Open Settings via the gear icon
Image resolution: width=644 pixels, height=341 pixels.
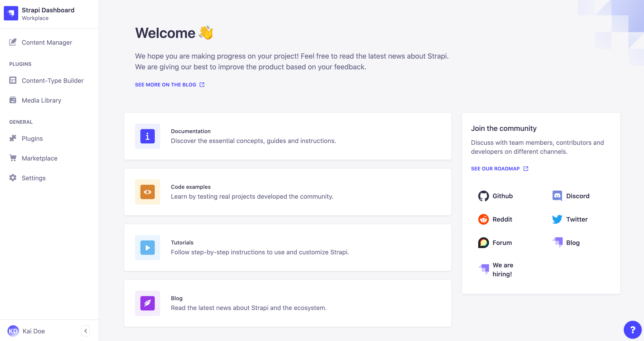(x=13, y=178)
